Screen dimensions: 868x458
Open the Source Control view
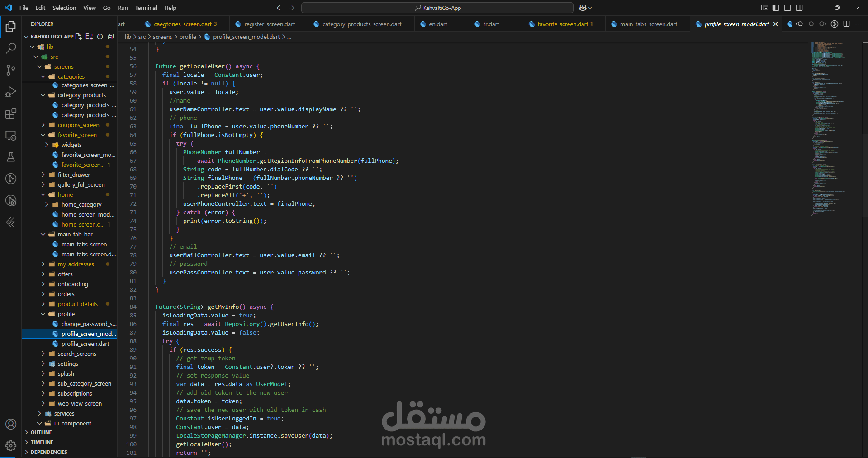click(x=11, y=70)
